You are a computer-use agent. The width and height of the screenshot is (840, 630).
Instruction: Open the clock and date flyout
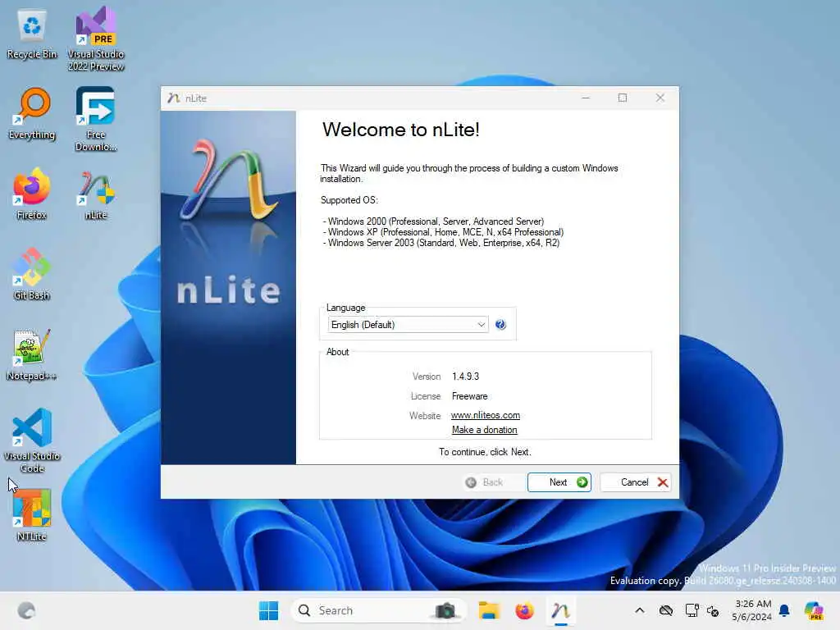pos(752,610)
